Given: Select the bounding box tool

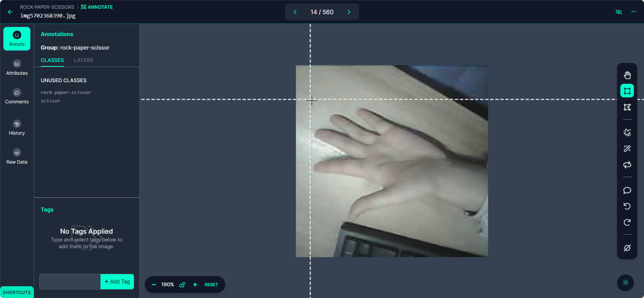Looking at the screenshot, I should pyautogui.click(x=627, y=91).
